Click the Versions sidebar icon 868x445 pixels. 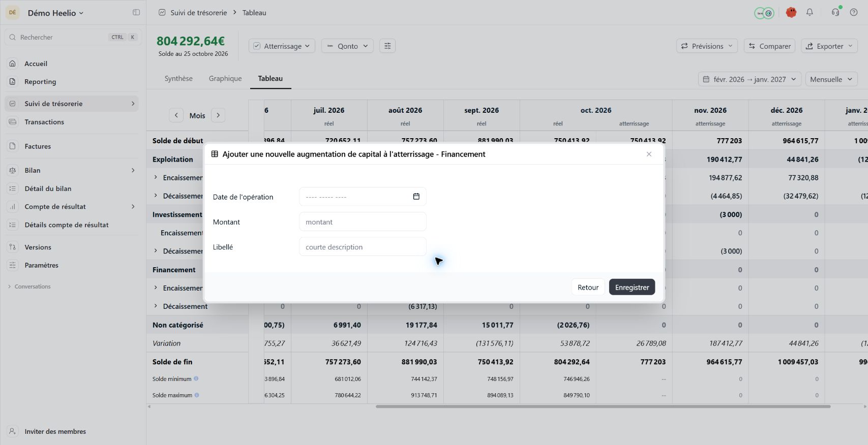(13, 247)
